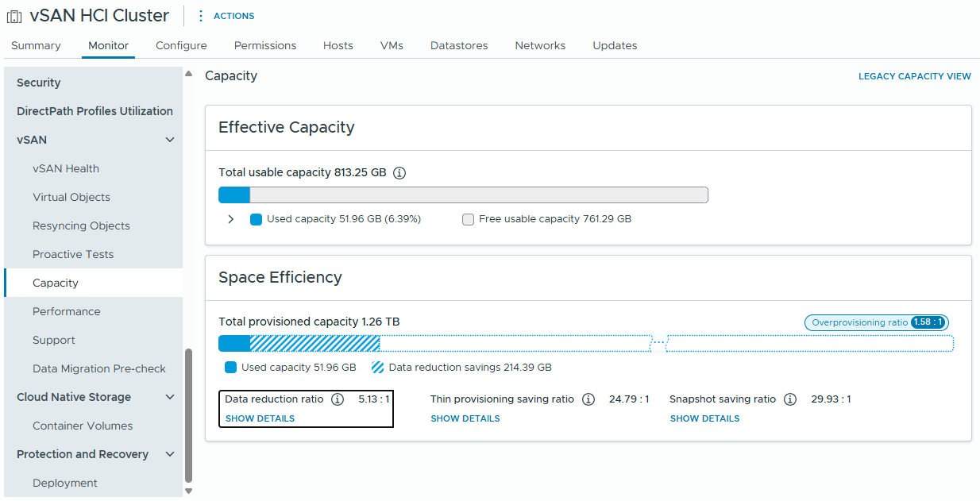Show details for Snapshot saving ratio
The image size is (980, 501).
704,418
